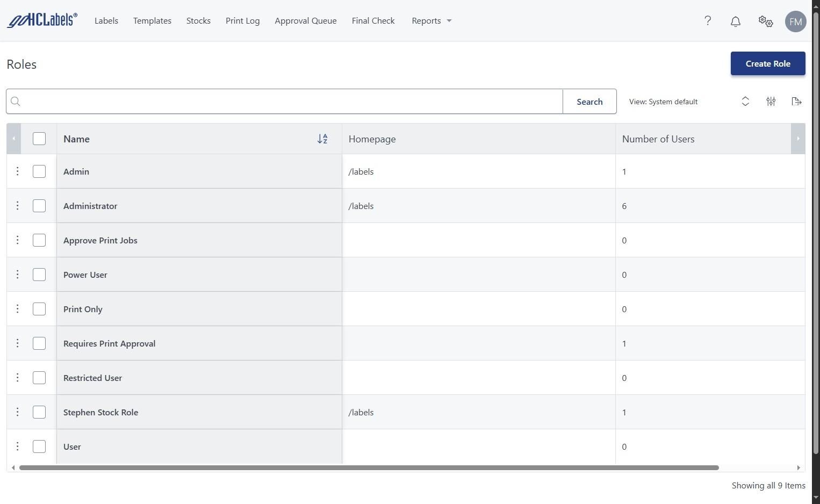Screen dimensions: 820x504
Task: Go to the Approval Queue page
Action: pos(306,21)
